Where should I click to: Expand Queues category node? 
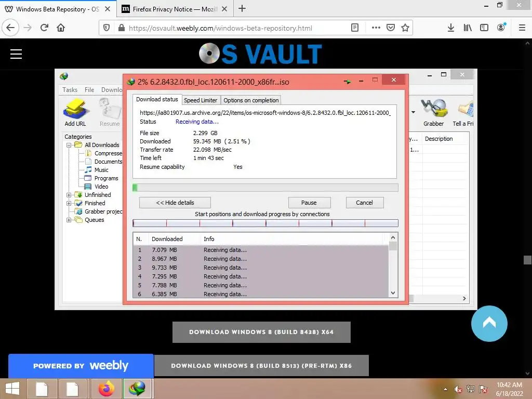[x=69, y=220]
